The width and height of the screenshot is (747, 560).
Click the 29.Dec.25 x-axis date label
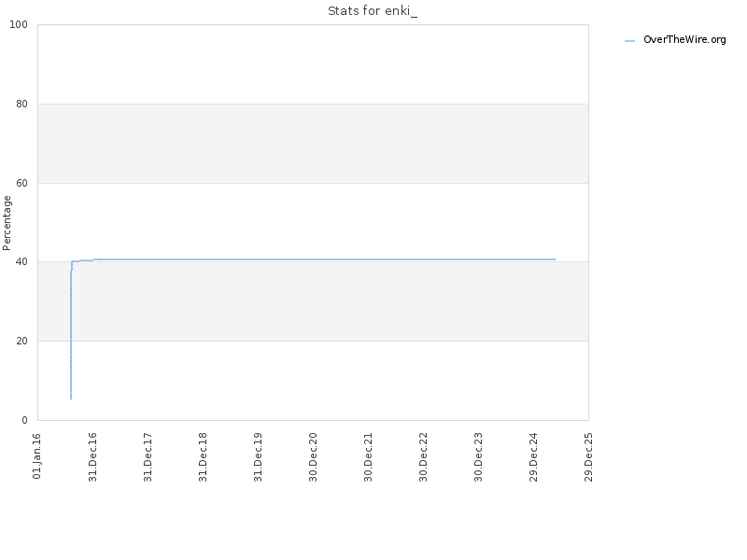tap(589, 457)
